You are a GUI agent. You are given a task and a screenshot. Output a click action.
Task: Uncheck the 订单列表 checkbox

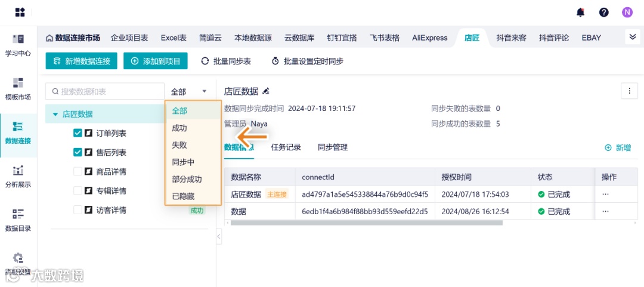click(x=78, y=133)
